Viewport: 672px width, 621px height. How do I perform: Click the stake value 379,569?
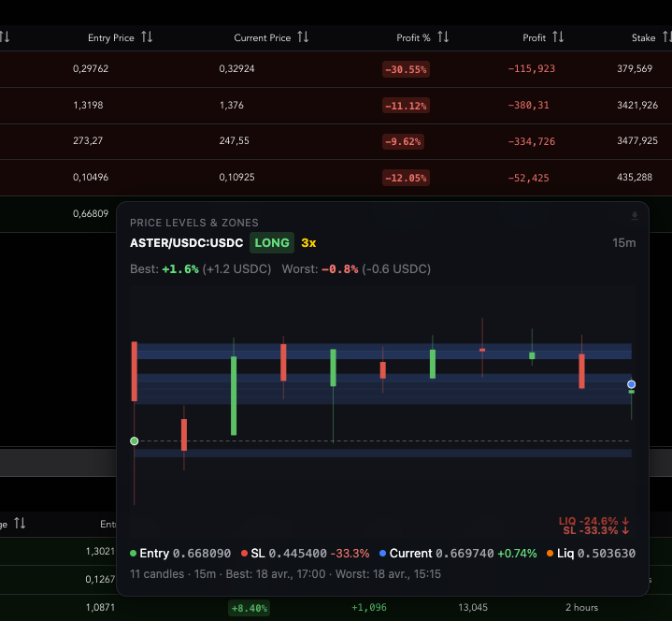[x=635, y=68]
